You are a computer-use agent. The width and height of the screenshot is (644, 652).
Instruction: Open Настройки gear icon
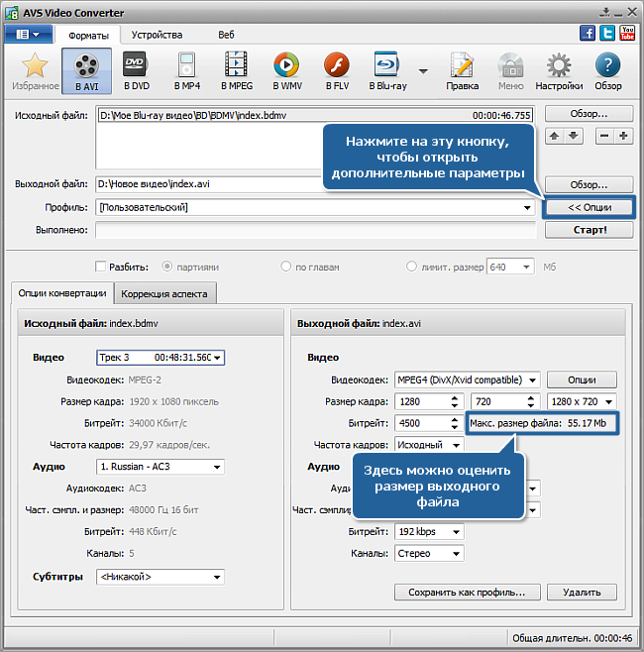point(559,70)
